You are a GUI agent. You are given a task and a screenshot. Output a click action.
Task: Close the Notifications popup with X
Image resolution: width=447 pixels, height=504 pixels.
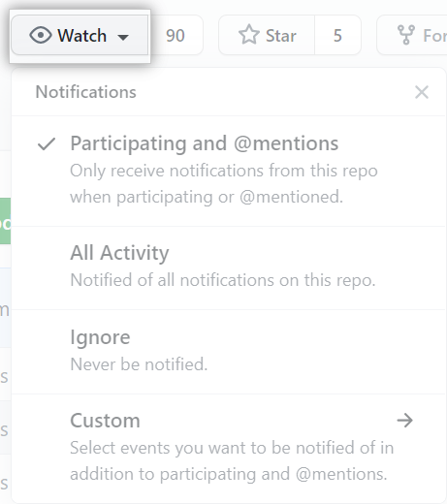422,92
